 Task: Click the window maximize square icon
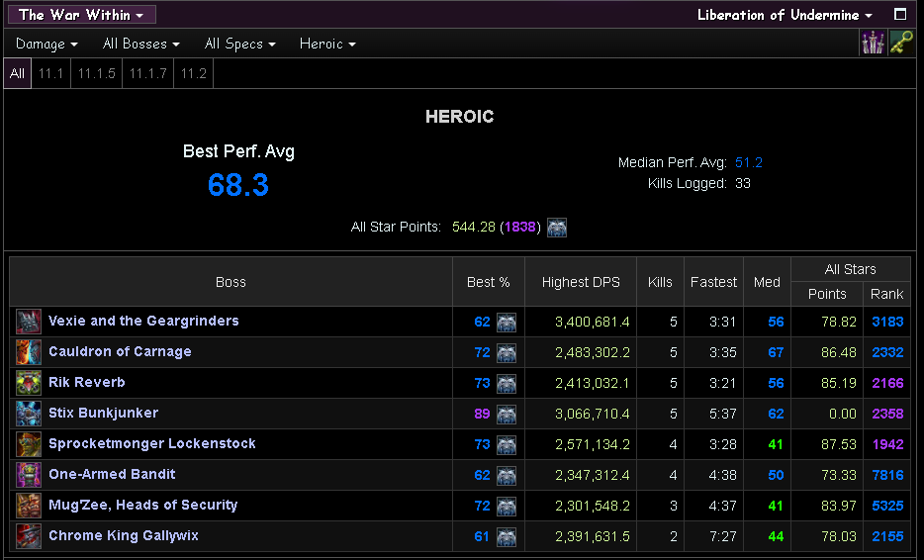click(900, 14)
